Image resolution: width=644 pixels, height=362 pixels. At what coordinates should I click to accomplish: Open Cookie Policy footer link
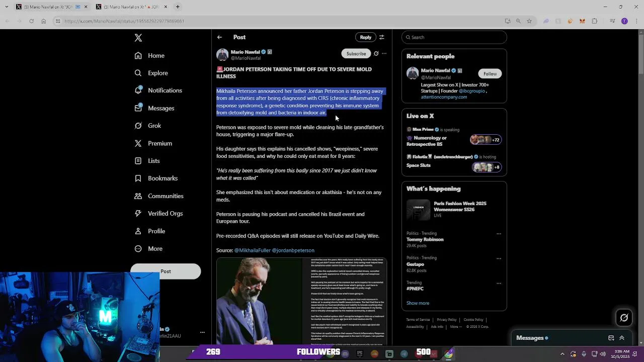click(473, 320)
